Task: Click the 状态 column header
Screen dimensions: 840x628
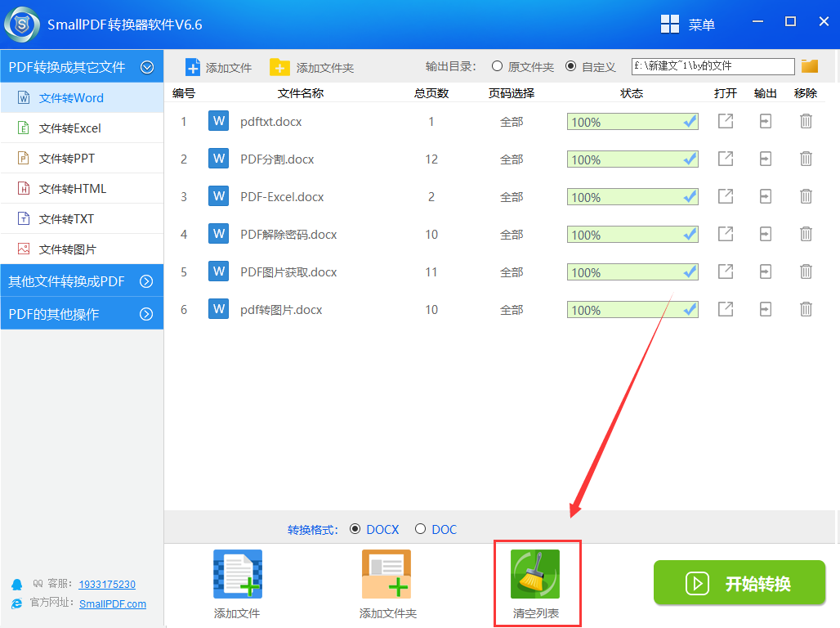Action: [x=632, y=93]
